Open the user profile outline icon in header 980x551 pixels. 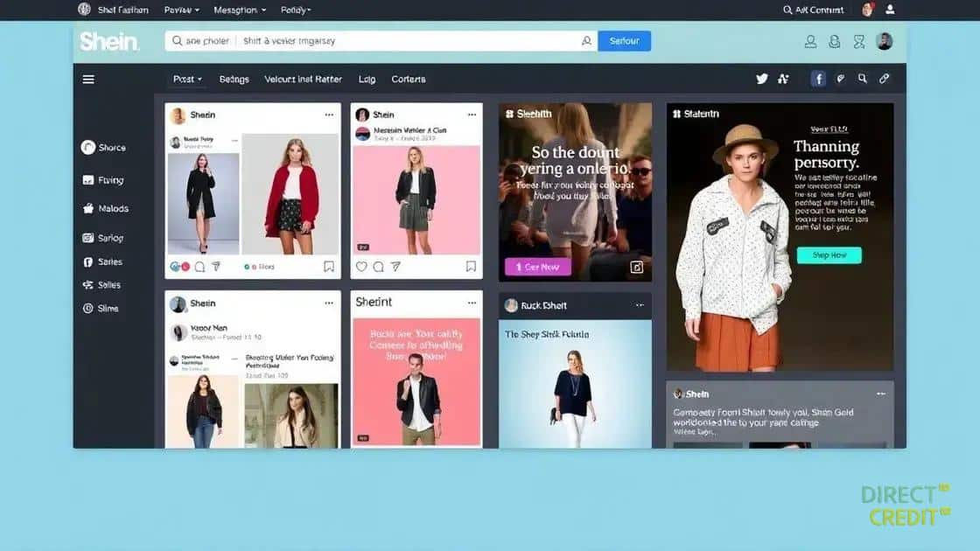pyautogui.click(x=810, y=42)
